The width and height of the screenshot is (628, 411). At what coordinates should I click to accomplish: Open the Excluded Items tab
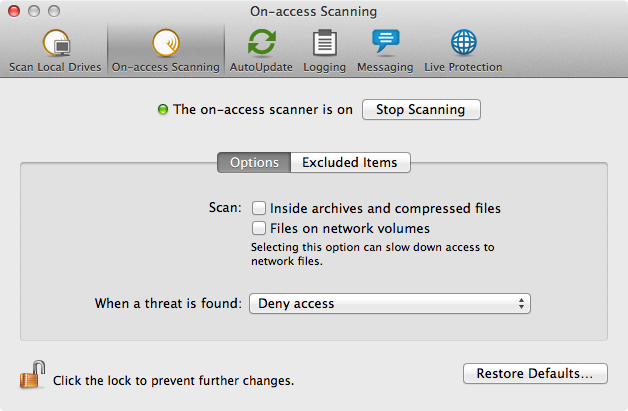click(350, 163)
